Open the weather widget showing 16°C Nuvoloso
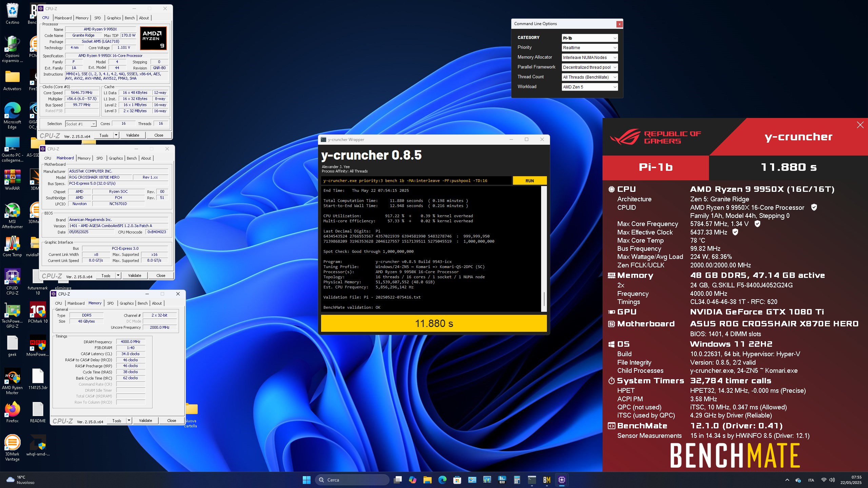 pyautogui.click(x=21, y=480)
